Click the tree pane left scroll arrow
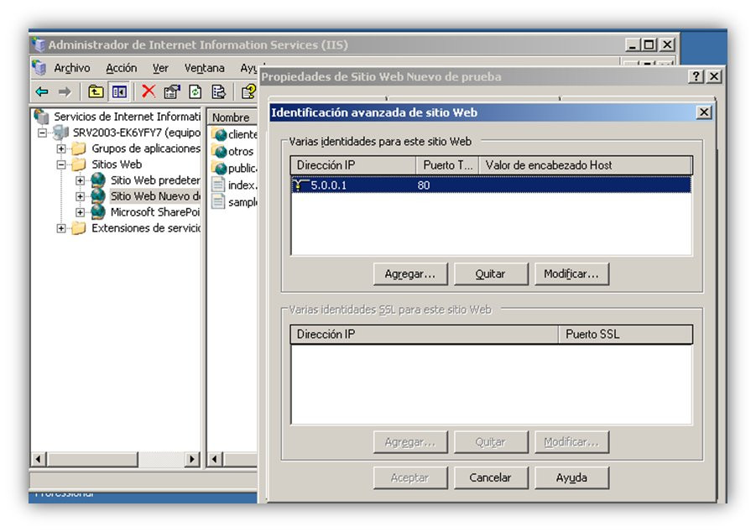Screen dimensions: 756x532 [x=39, y=459]
